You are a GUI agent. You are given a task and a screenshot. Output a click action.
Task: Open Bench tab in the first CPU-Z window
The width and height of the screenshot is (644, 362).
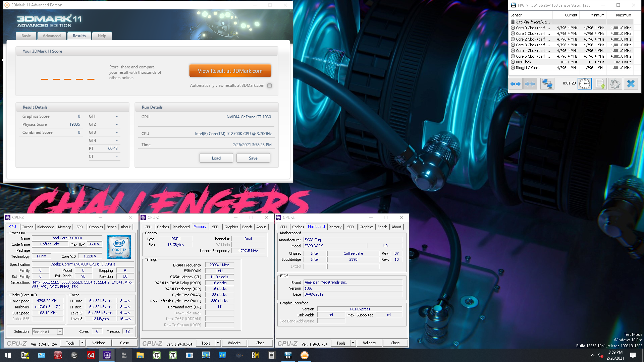click(x=112, y=227)
